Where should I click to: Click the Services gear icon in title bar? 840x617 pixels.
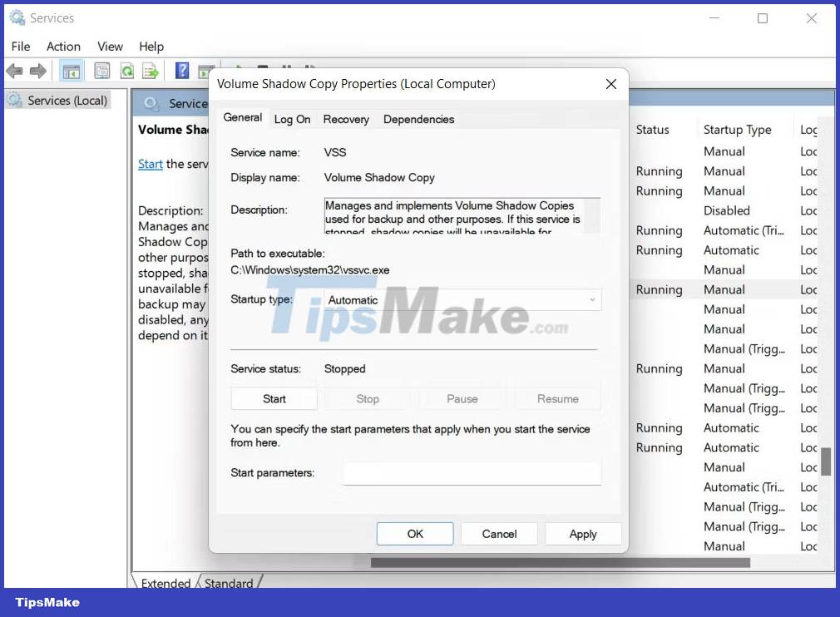(16, 17)
